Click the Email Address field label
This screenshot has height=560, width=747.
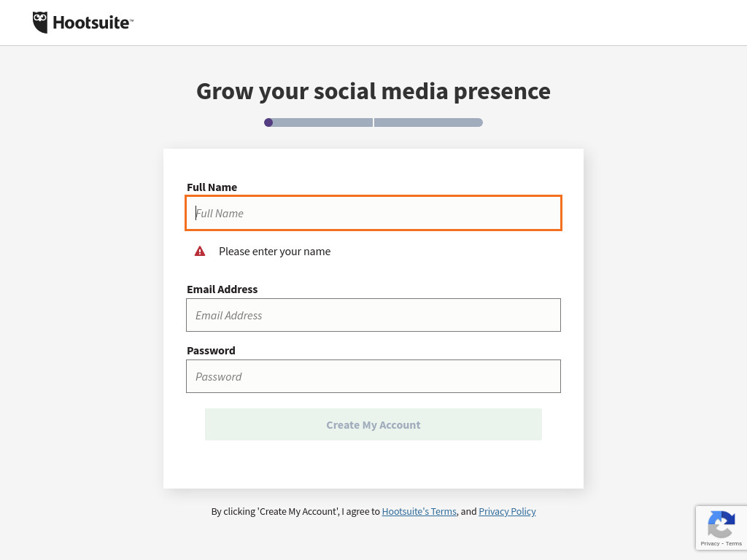(222, 289)
